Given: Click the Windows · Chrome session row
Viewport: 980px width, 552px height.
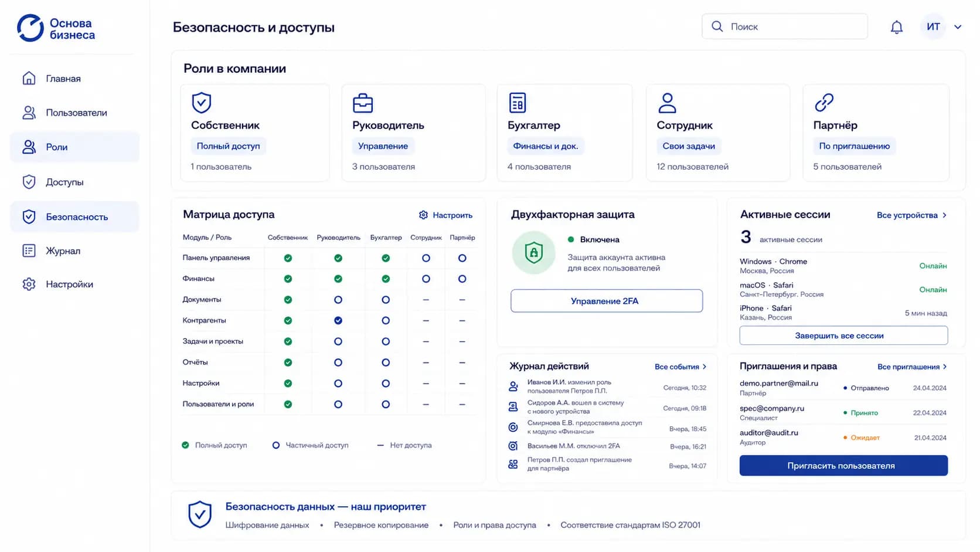Looking at the screenshot, I should [x=843, y=266].
